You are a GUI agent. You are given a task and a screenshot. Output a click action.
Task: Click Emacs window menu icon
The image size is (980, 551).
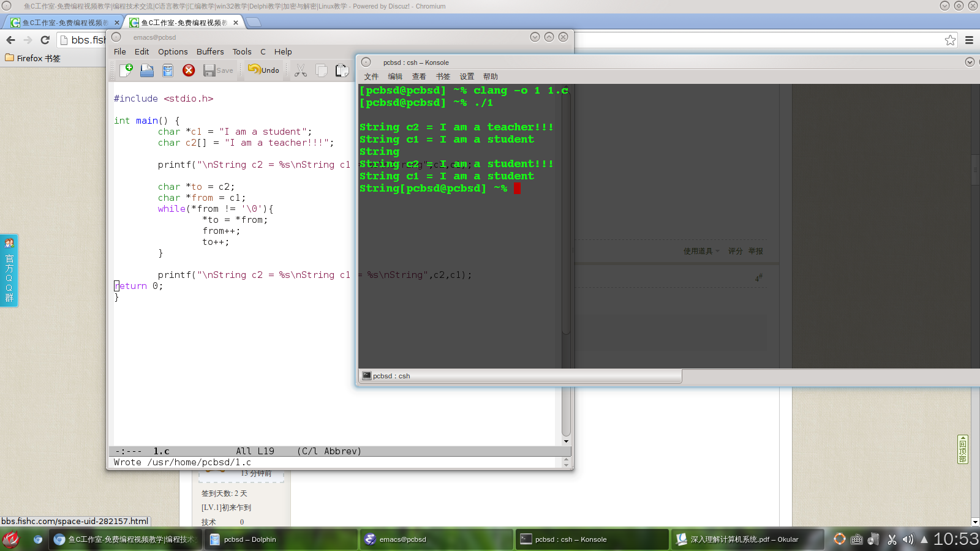[x=116, y=37]
